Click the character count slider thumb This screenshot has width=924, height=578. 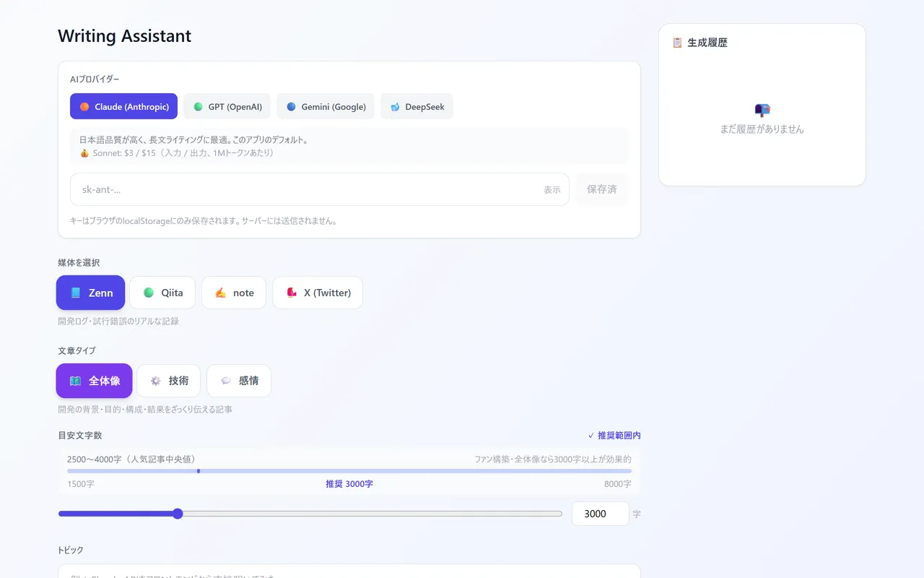[178, 514]
